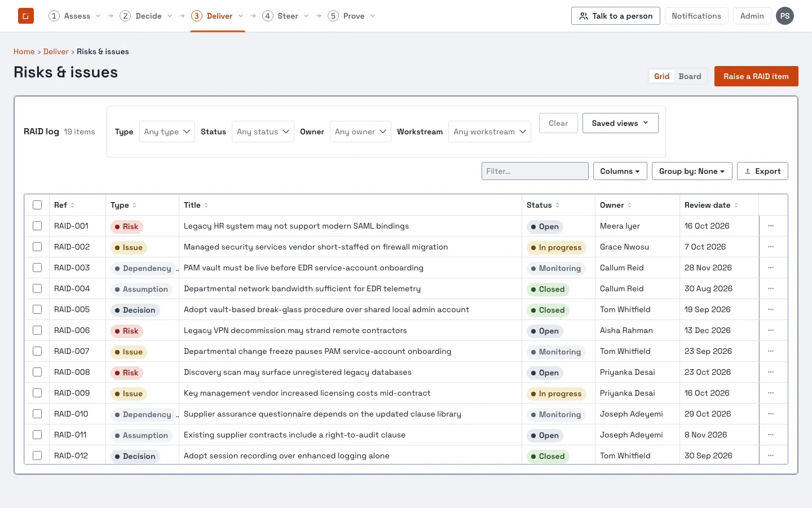Clear the applied filters

(x=559, y=123)
